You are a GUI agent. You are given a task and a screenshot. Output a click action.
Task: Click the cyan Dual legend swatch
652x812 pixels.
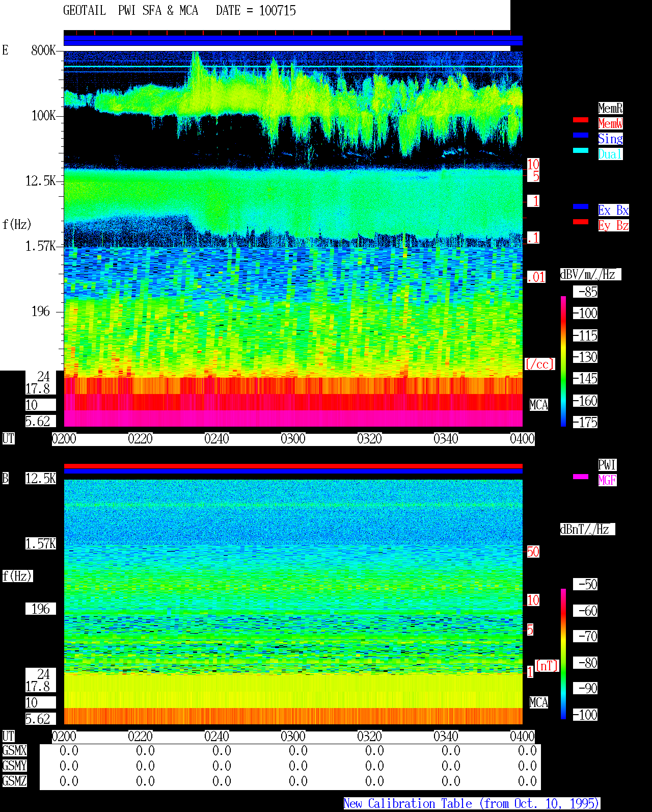click(581, 150)
